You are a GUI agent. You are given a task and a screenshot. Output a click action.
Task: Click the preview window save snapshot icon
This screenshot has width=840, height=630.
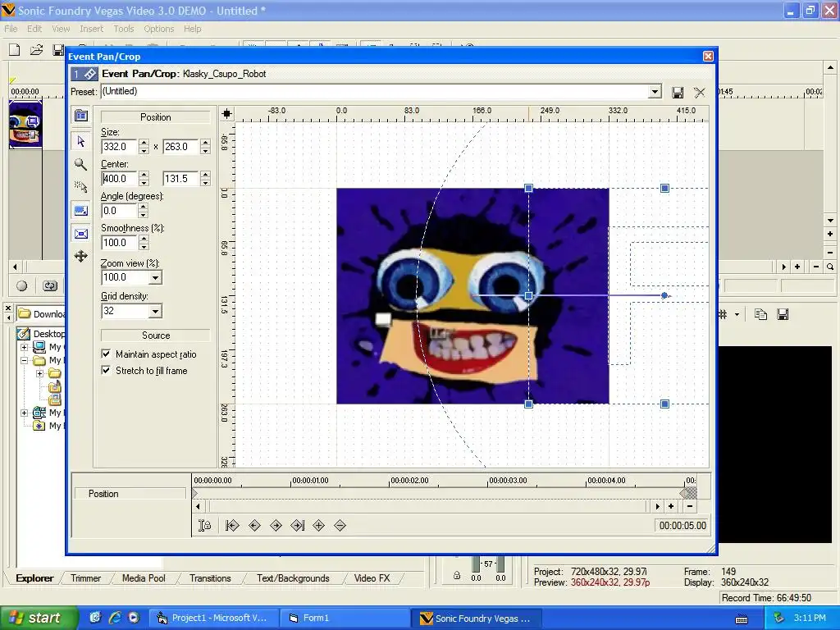tap(783, 314)
